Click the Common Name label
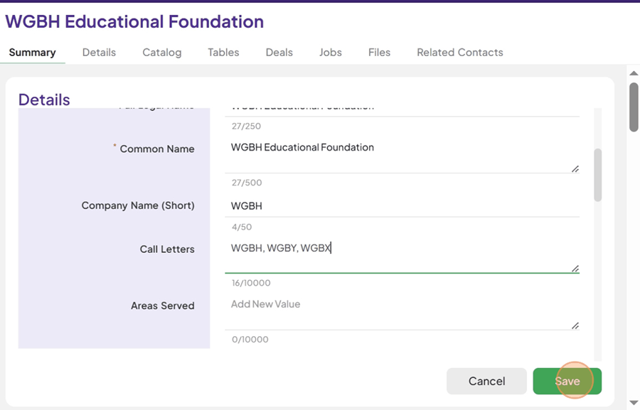Screen dimensions: 640x410 pos(157,149)
